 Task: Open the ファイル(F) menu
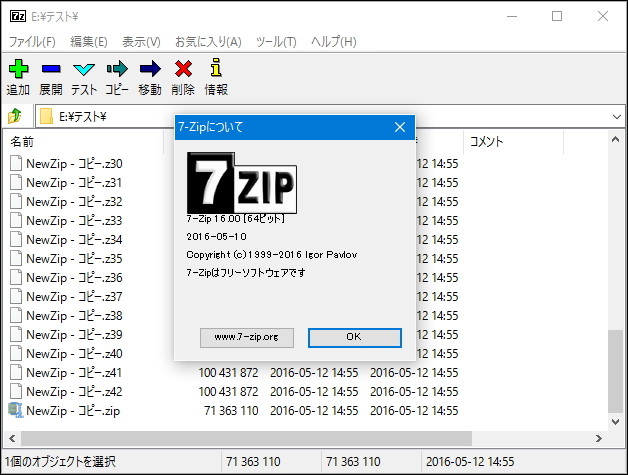click(x=32, y=42)
